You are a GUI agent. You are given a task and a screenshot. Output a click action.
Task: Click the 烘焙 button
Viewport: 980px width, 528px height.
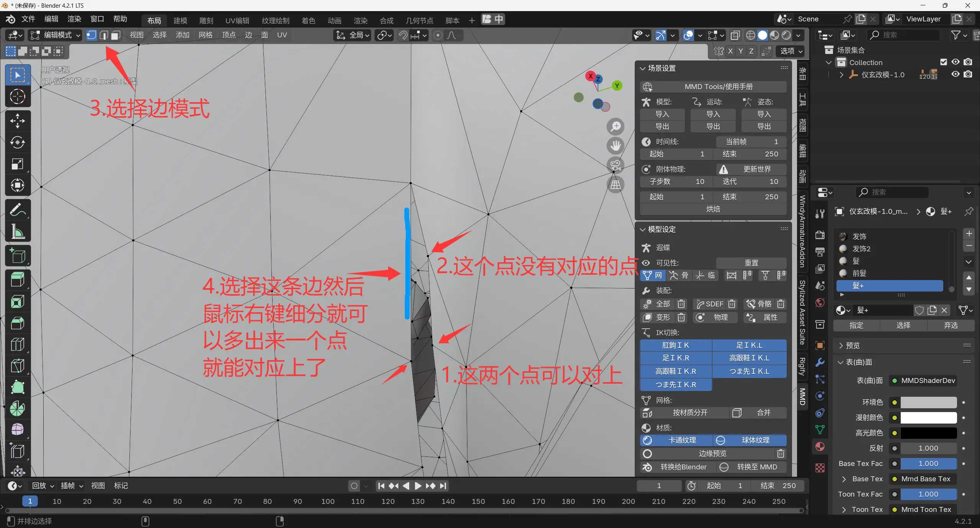coord(713,209)
